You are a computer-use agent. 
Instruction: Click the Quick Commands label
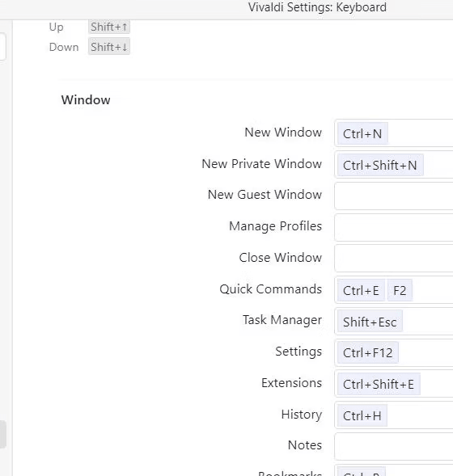pyautogui.click(x=271, y=289)
